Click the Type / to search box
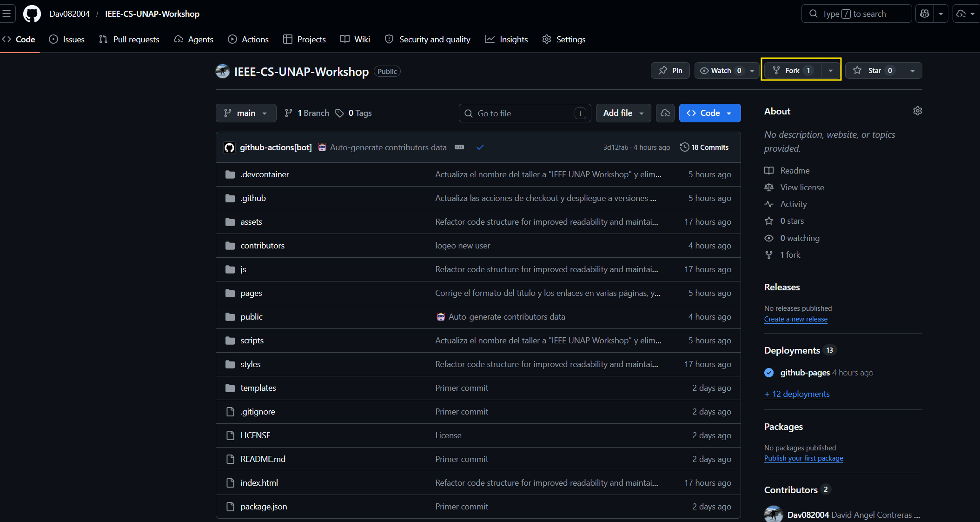The width and height of the screenshot is (980, 522). 856,13
